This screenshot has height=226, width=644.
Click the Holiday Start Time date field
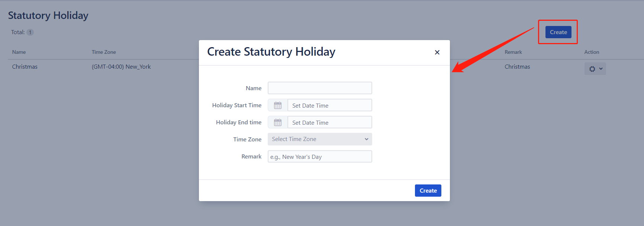click(330, 105)
